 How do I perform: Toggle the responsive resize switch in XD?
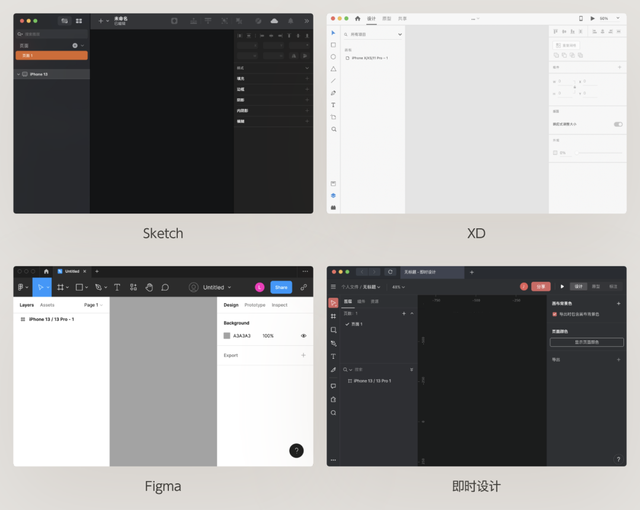pyautogui.click(x=618, y=124)
